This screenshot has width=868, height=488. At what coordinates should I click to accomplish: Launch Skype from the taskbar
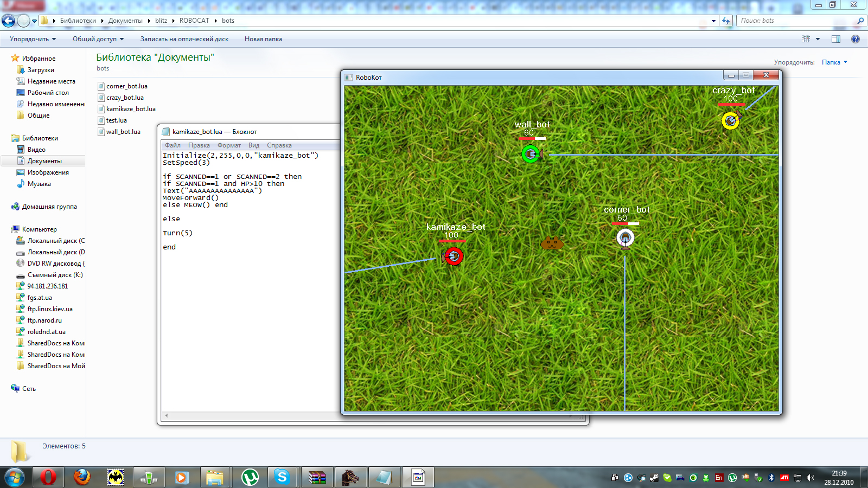click(x=282, y=477)
